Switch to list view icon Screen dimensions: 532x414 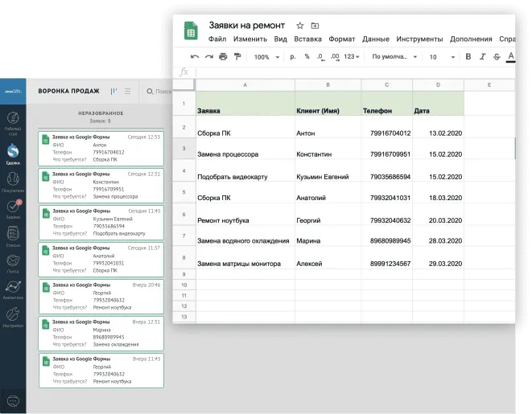click(127, 92)
